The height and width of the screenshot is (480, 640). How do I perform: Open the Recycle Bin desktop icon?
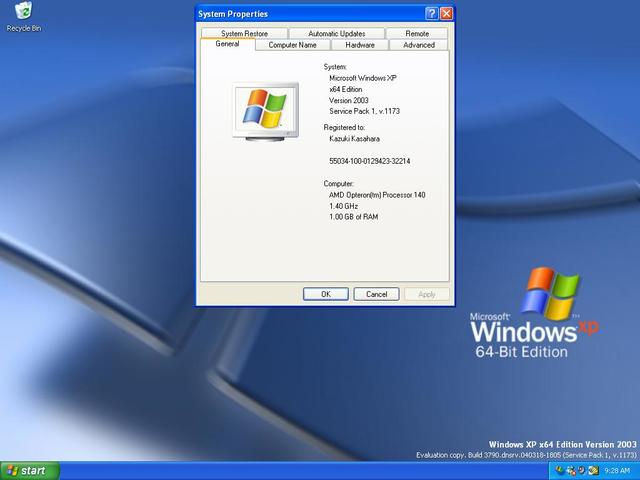click(x=24, y=17)
